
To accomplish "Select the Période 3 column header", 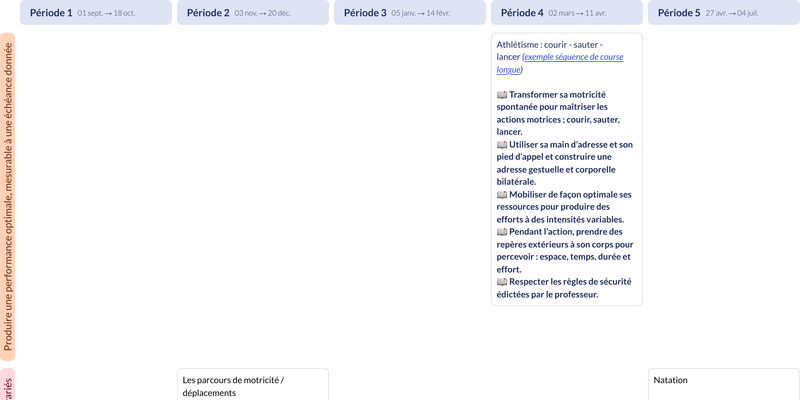I will tap(410, 12).
